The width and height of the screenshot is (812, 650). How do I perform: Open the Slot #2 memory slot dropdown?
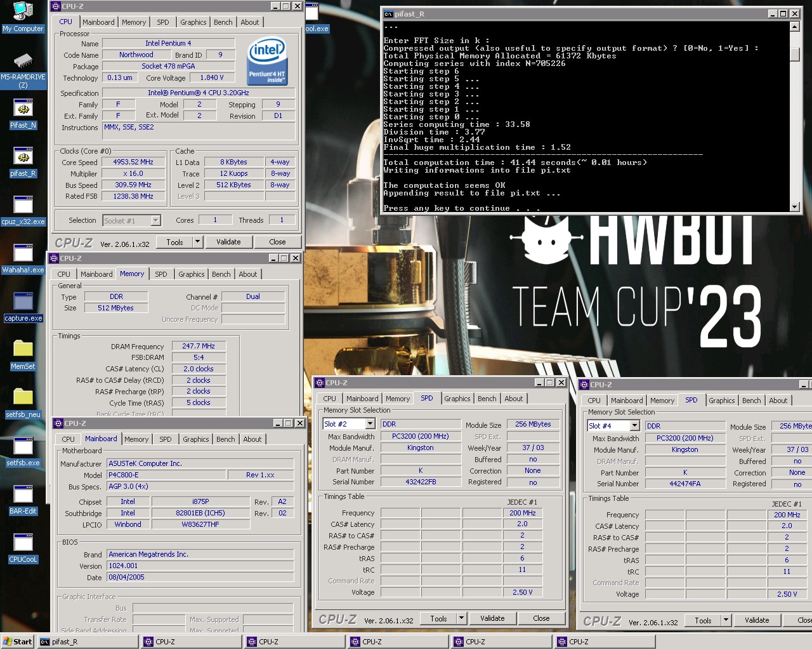pos(370,424)
